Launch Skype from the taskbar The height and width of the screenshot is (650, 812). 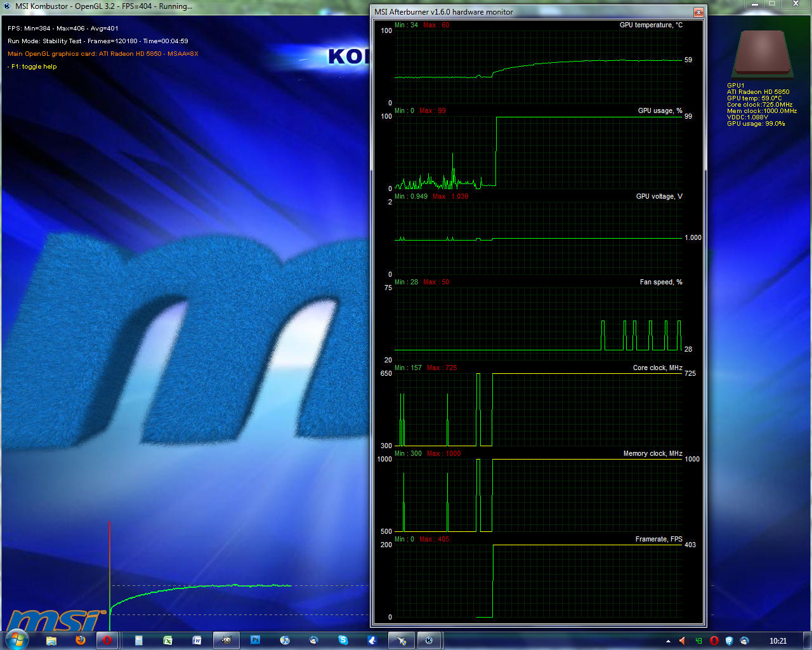click(x=343, y=640)
